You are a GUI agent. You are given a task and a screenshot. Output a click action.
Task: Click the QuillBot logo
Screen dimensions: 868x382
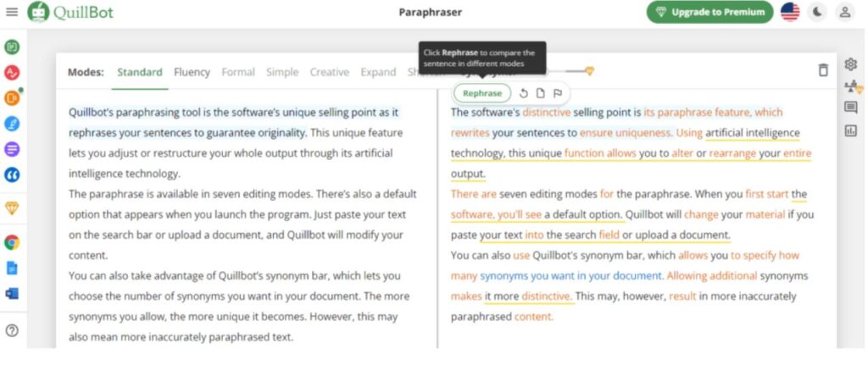[x=70, y=12]
